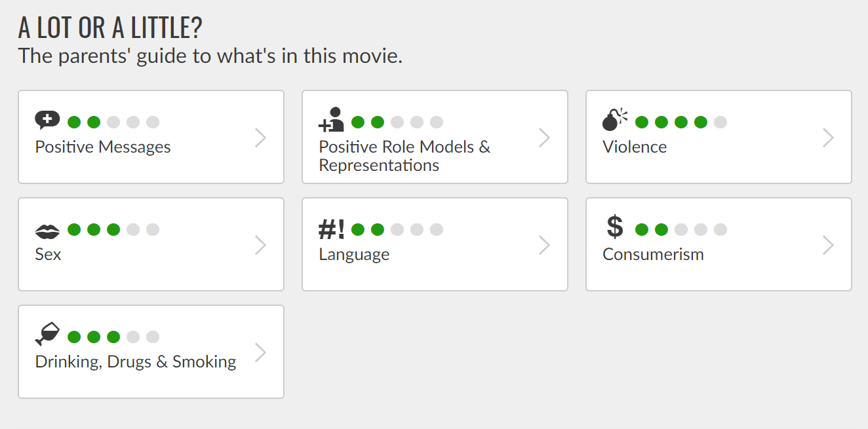Click the bomb icon for Violence

click(615, 120)
